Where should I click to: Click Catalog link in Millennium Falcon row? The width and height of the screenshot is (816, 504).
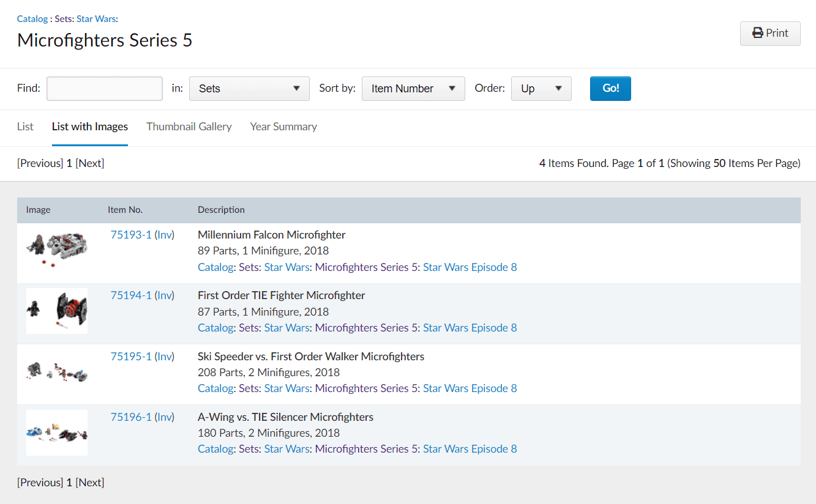coord(215,267)
